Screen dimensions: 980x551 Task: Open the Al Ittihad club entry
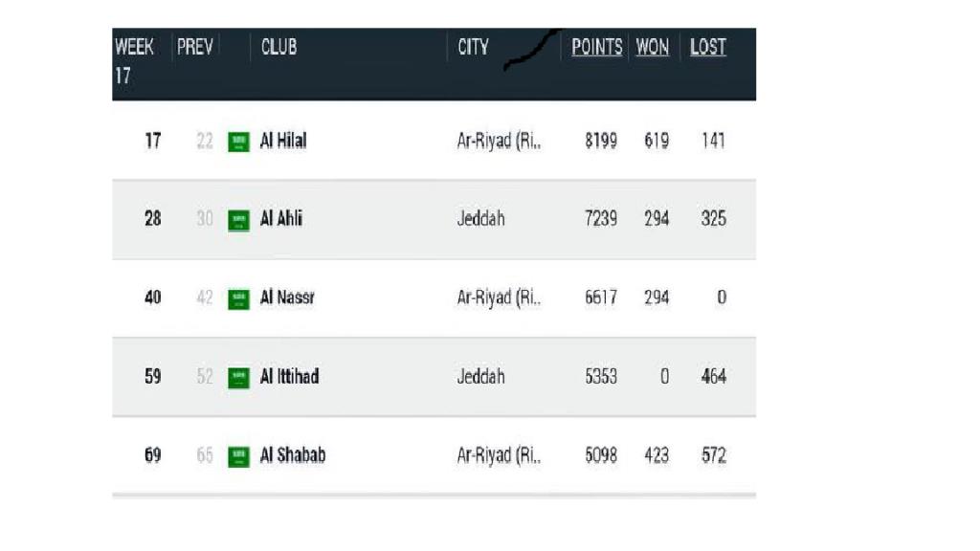point(289,376)
